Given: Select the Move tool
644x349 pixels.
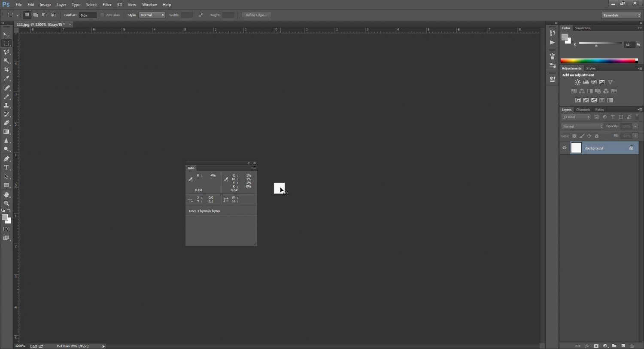Looking at the screenshot, I should click(6, 34).
